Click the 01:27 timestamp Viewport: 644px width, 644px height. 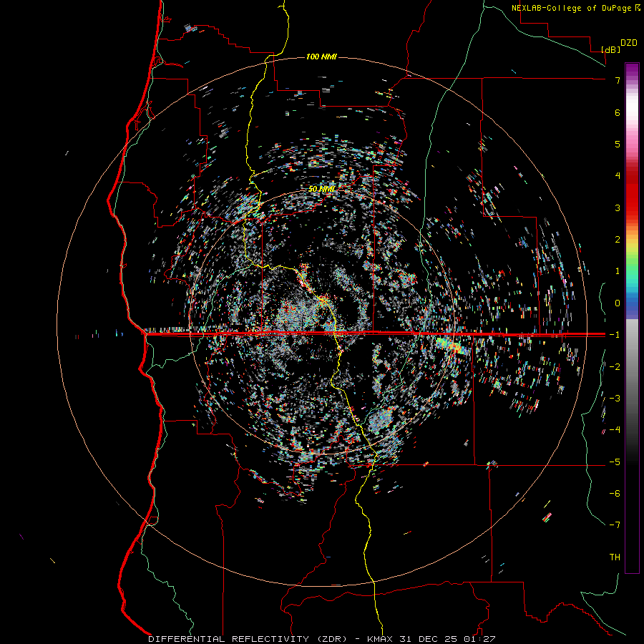click(x=479, y=639)
